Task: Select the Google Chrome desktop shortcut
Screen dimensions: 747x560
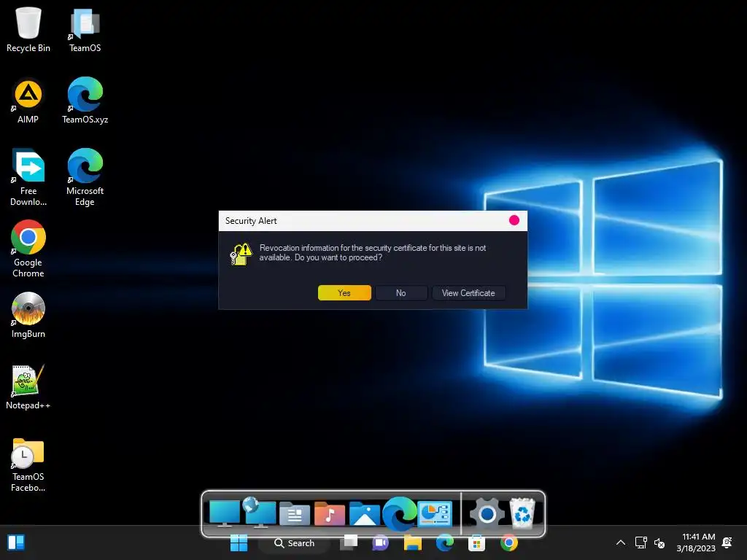Action: (x=28, y=249)
